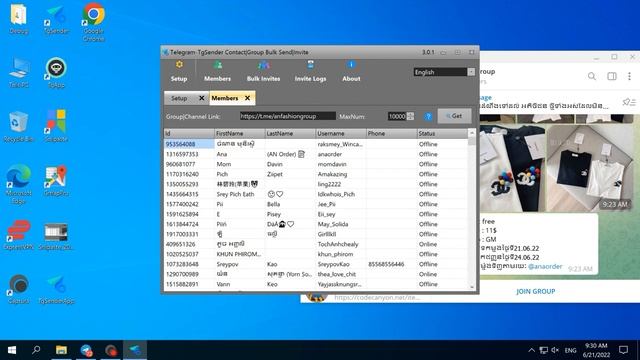640x360 pixels.
Task: Close the Setup tab
Action: [201, 98]
